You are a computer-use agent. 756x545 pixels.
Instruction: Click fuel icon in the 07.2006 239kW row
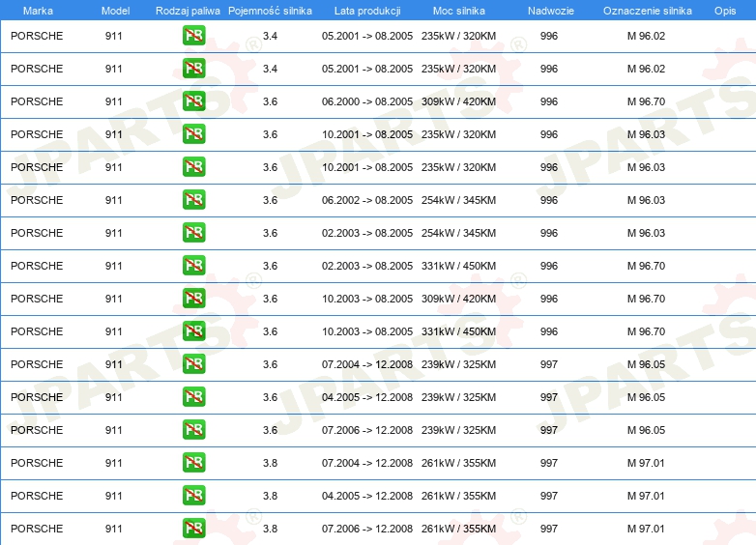pos(193,429)
